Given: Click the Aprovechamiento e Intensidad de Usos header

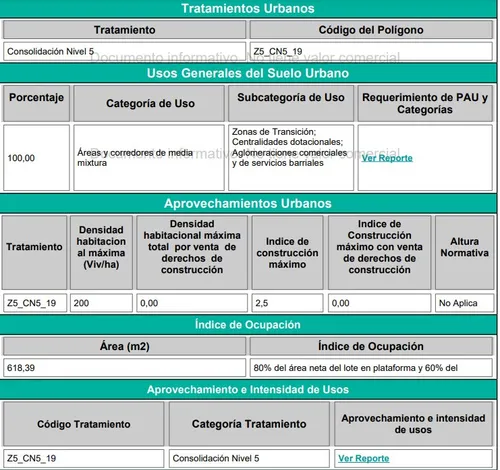Looking at the screenshot, I should 248,389.
